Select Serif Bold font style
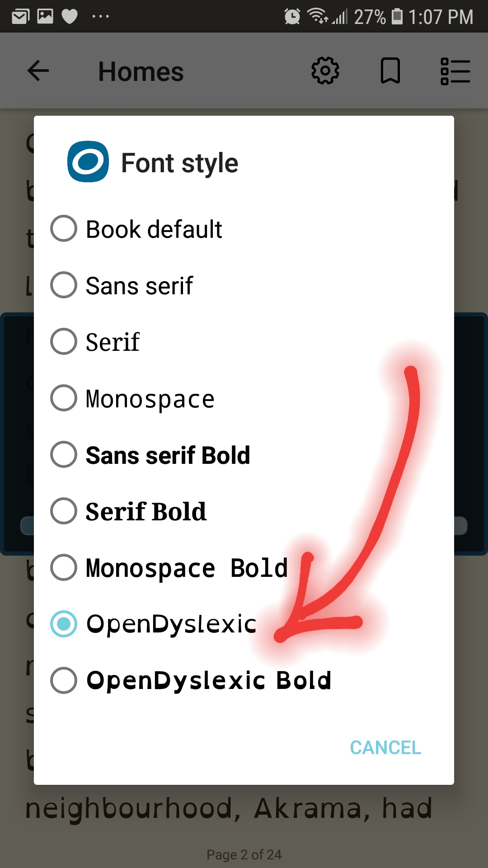 pyautogui.click(x=244, y=511)
